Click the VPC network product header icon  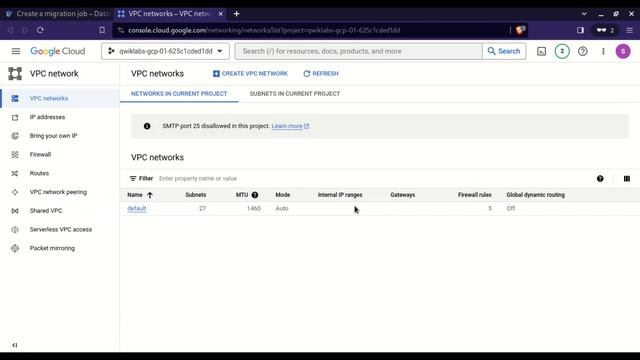[15, 73]
